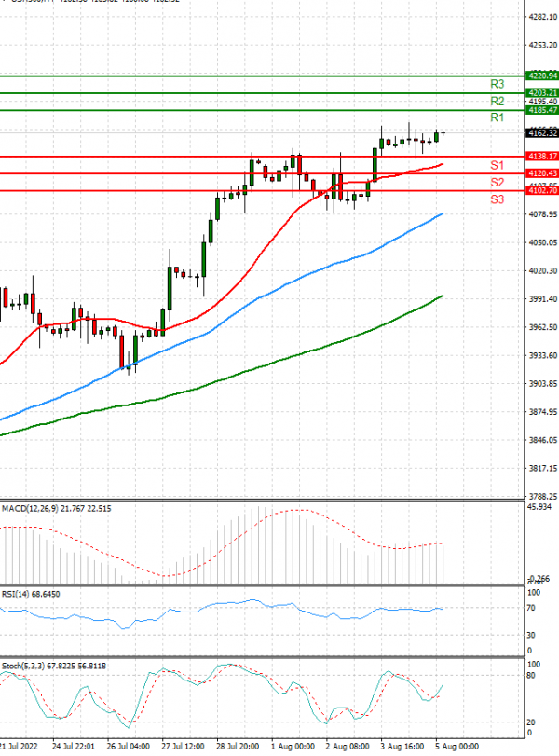559x756 pixels.
Task: Click the RSI(14) 68.6450 indicator label
Action: (x=31, y=594)
